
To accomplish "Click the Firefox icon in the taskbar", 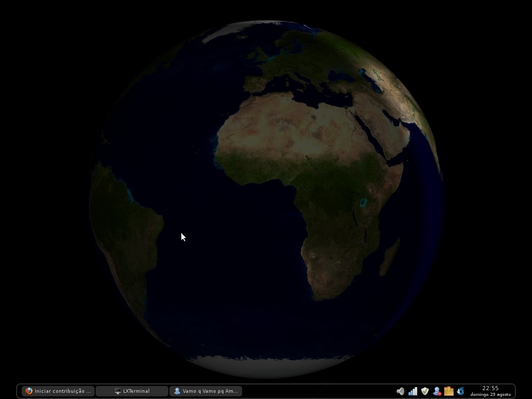I will (x=29, y=391).
